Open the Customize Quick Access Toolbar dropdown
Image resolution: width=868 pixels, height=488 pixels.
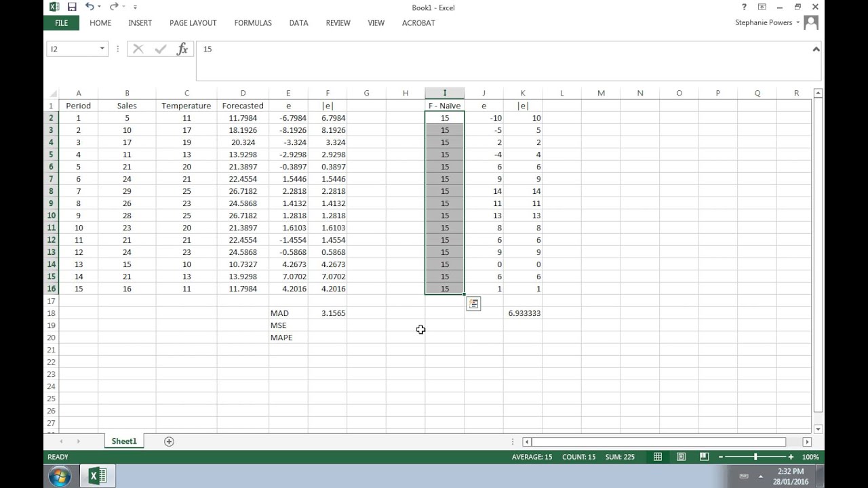click(136, 7)
